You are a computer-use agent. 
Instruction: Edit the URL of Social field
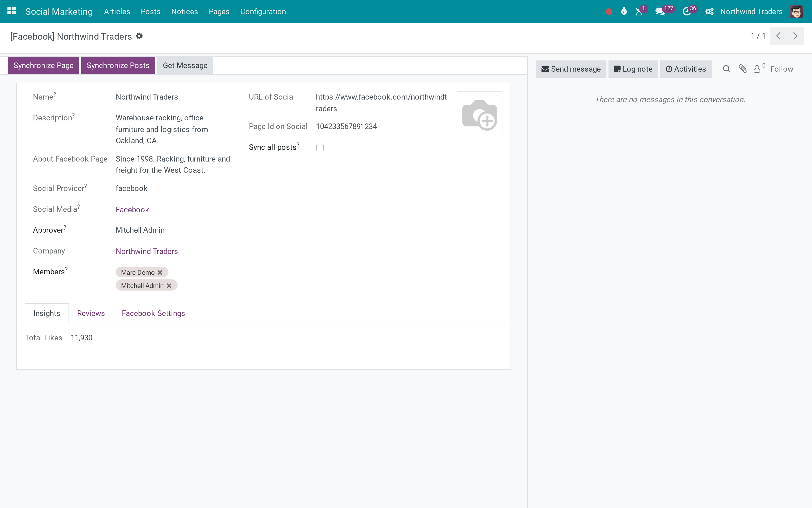[381, 103]
